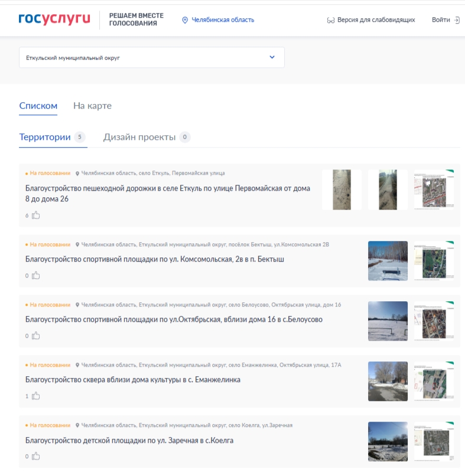Select Челябинская область region link
Viewport: 465px width, 476px height.
coord(222,20)
